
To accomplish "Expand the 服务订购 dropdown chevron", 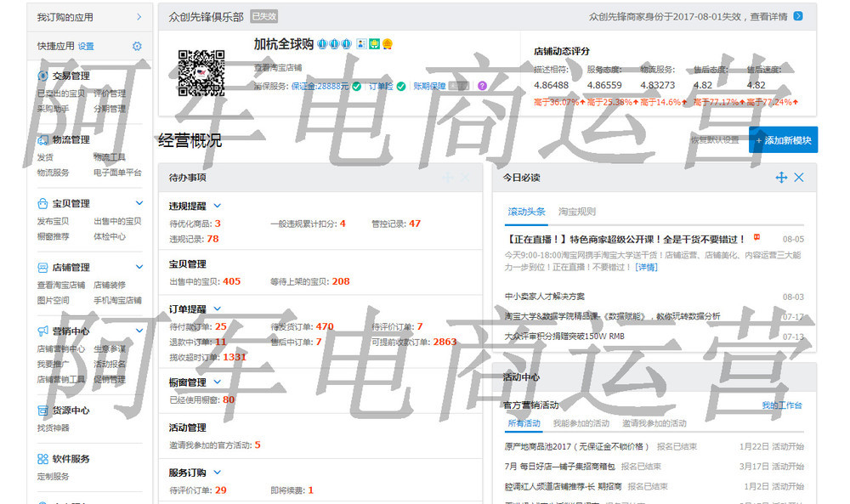I will pyautogui.click(x=218, y=473).
